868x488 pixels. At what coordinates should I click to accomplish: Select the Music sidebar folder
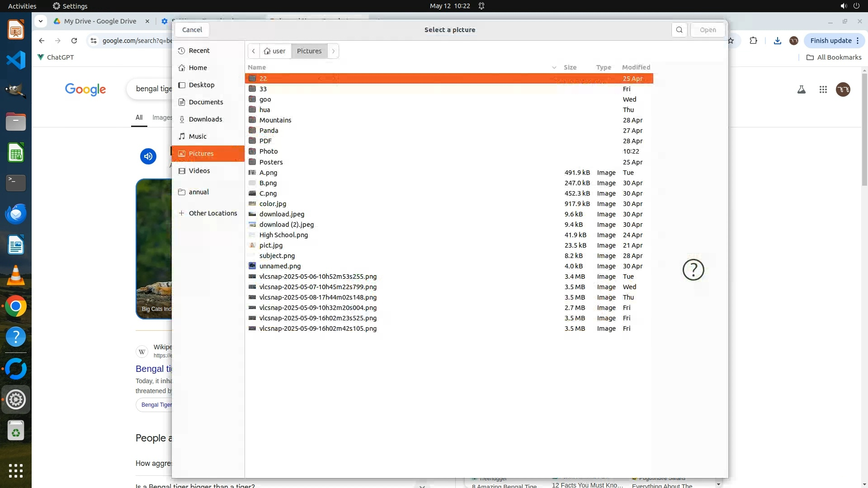pos(198,136)
